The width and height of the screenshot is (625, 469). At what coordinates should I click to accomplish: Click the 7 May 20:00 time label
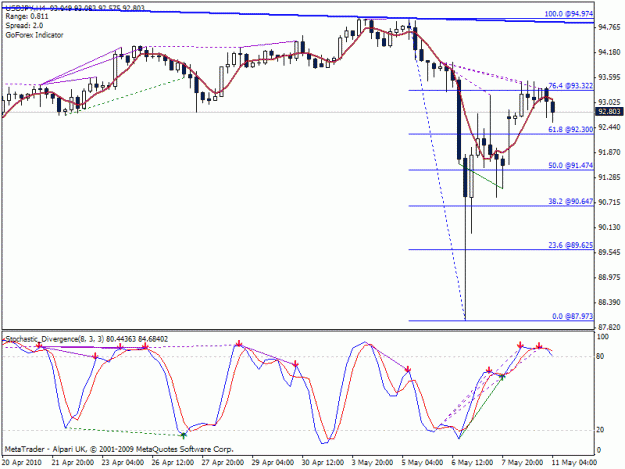[x=522, y=462]
